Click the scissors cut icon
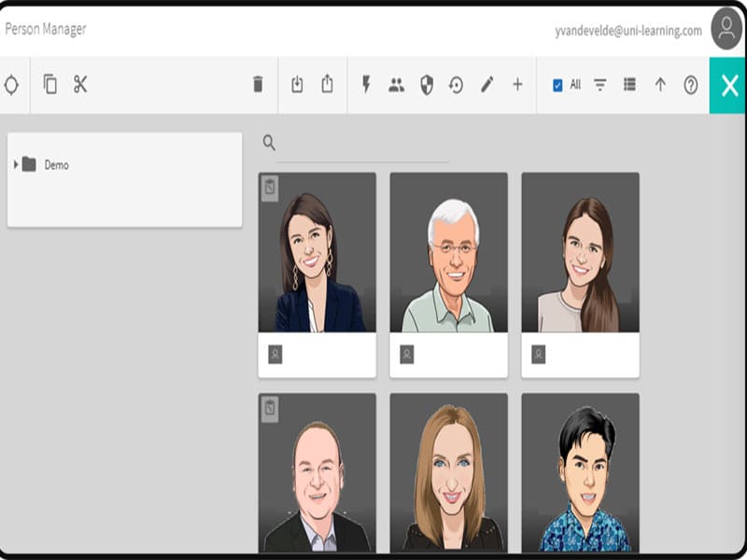The image size is (747, 560). tap(80, 85)
